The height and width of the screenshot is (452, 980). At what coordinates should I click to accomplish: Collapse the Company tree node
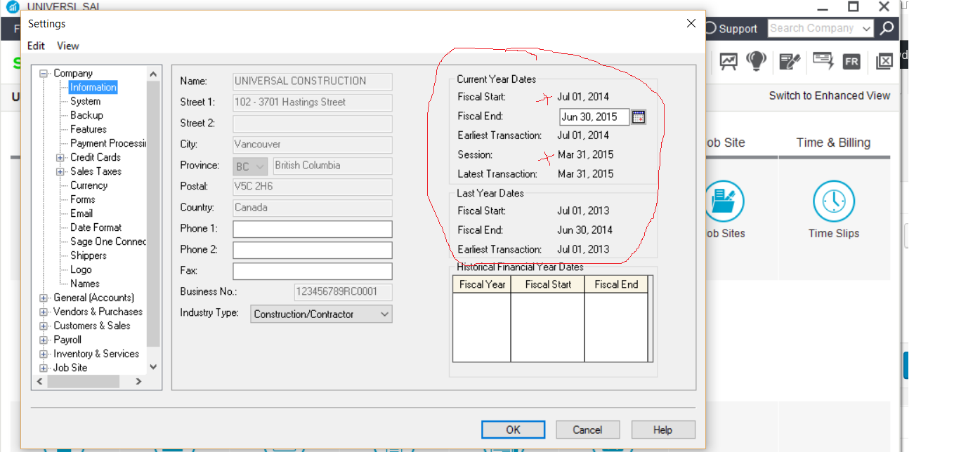coord(44,73)
